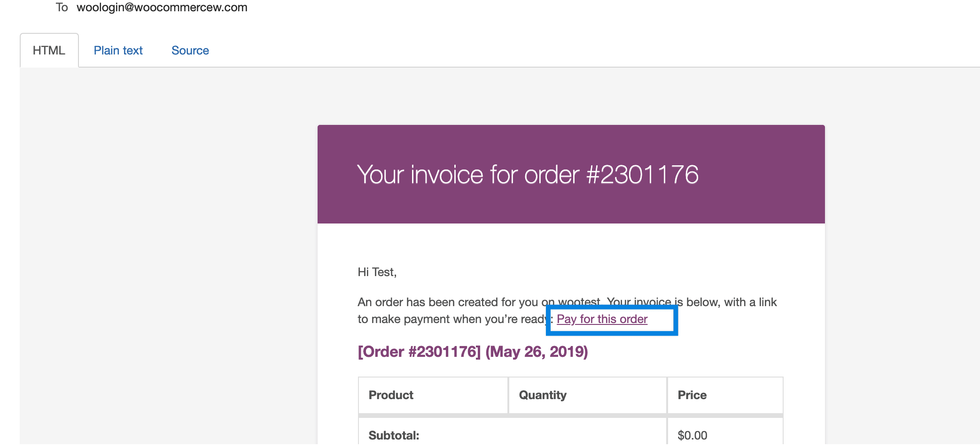Select the Quantity column header

tap(543, 395)
